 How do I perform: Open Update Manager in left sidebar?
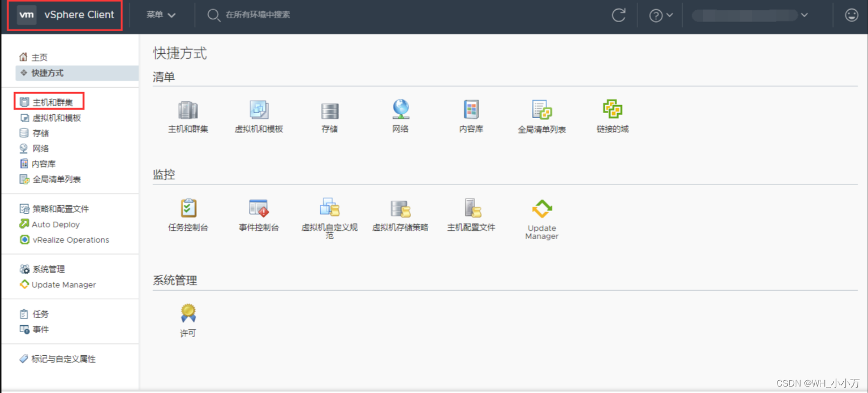pos(58,284)
